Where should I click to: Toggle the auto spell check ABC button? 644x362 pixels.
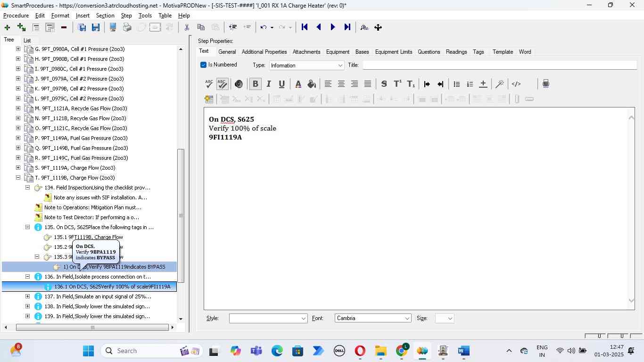222,84
